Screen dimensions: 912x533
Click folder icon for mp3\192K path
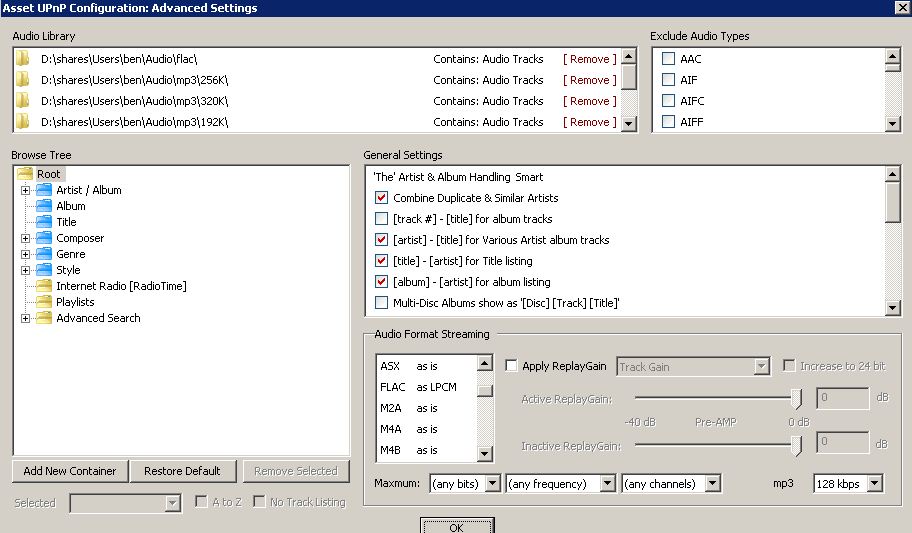23,122
